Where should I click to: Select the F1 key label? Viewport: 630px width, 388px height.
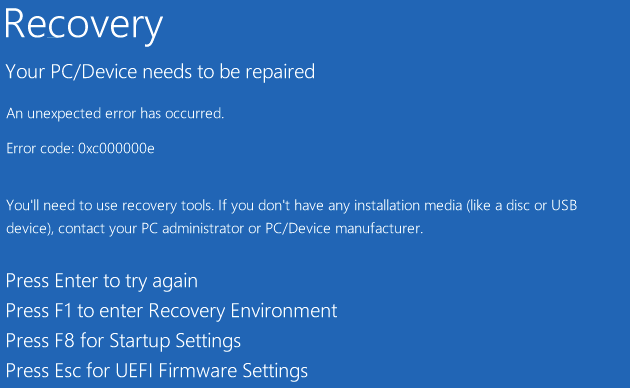tap(63, 310)
